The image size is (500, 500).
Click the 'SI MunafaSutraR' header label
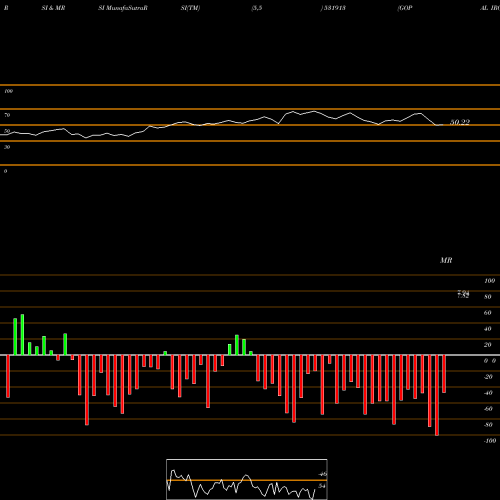tap(123, 8)
